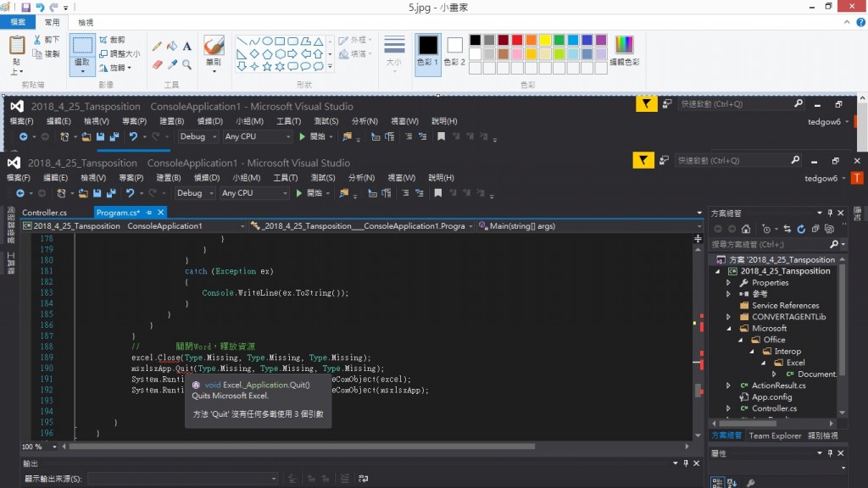Choose the curve shape in the shapes gallery
Image resolution: width=868 pixels, height=488 pixels.
click(x=254, y=41)
